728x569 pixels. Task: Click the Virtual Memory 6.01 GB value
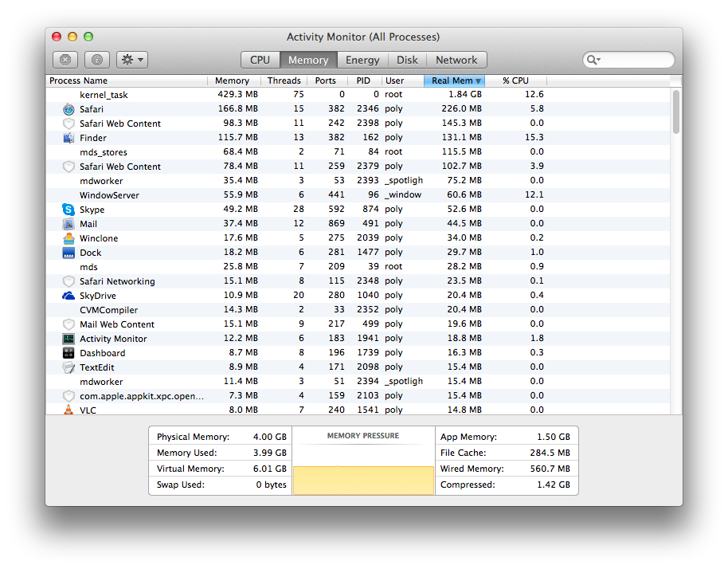click(270, 469)
